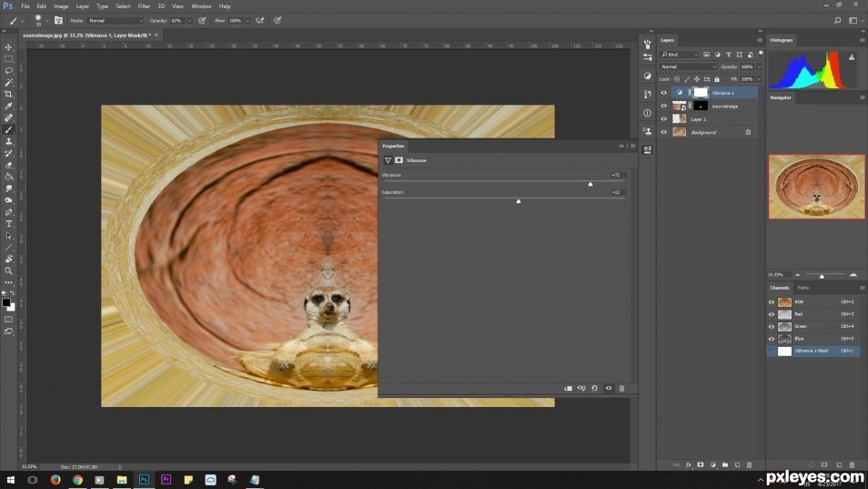Screen dimensions: 868x489
Task: Click Create new adjustment layer icon
Action: pyautogui.click(x=713, y=465)
